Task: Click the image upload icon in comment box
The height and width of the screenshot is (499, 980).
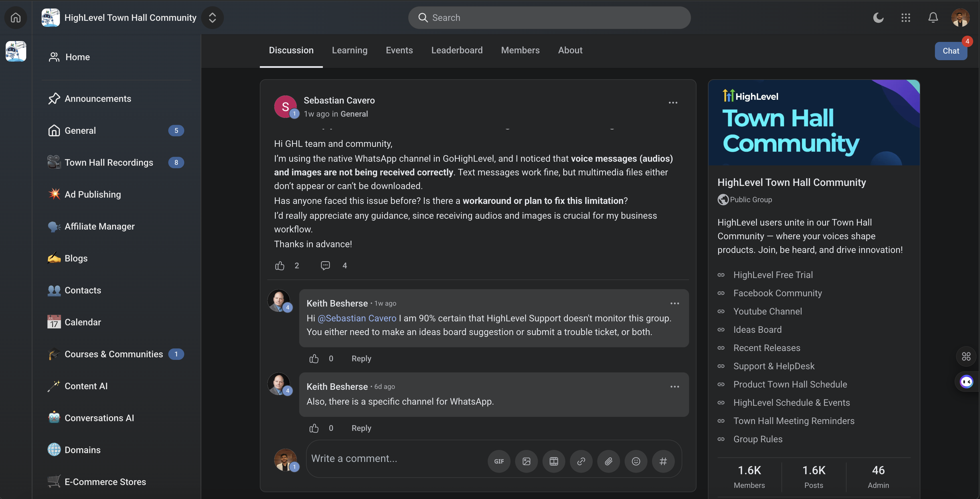Action: click(x=526, y=461)
